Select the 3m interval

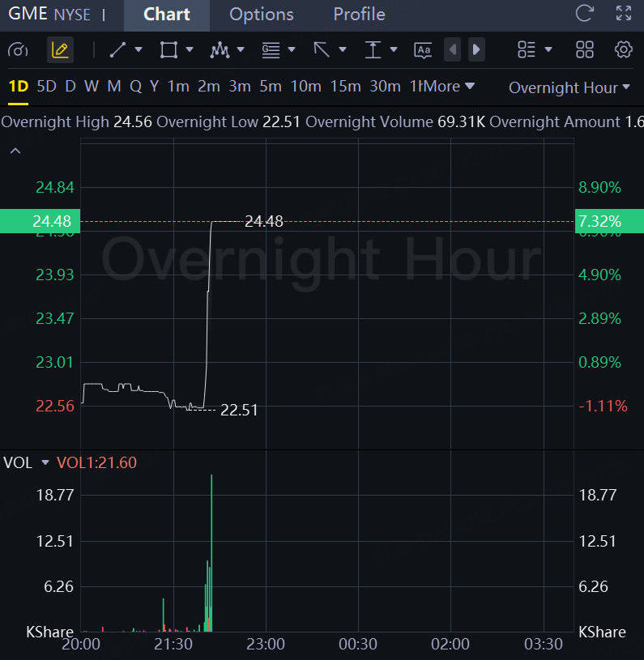click(240, 87)
